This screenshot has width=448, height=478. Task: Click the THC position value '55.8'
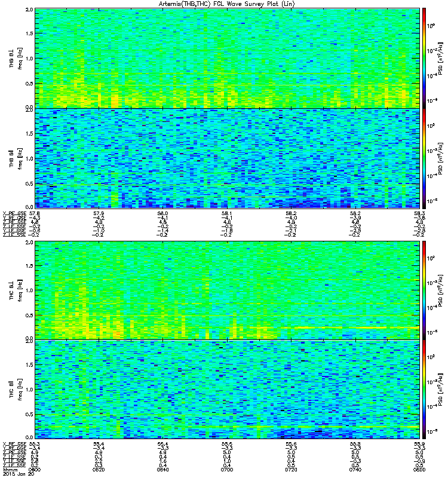(355, 444)
